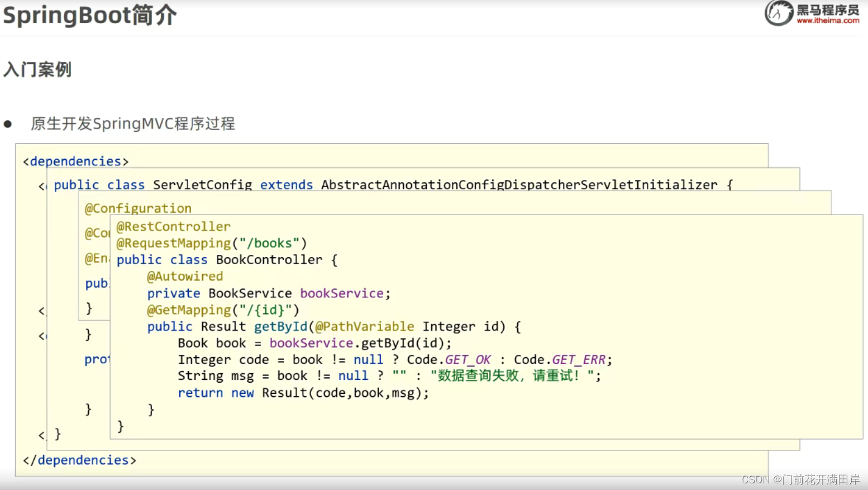Screen dimensions: 868x490
Task: Click the ServletConfig class declaration line
Action: 393,185
